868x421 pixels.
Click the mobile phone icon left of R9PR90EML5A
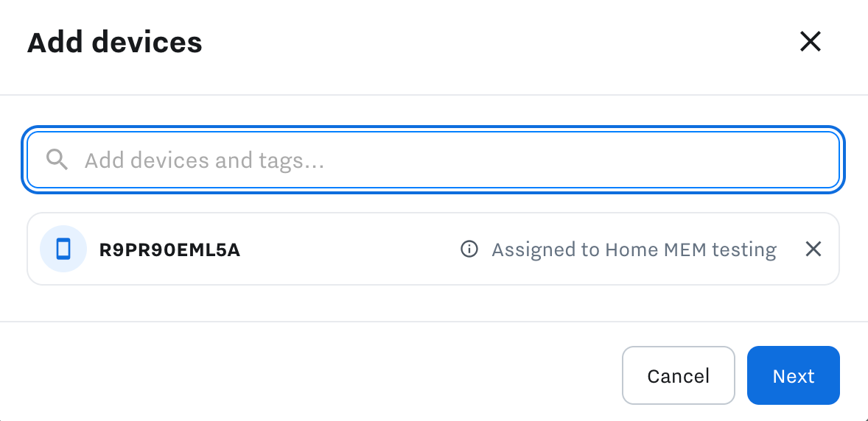(63, 250)
